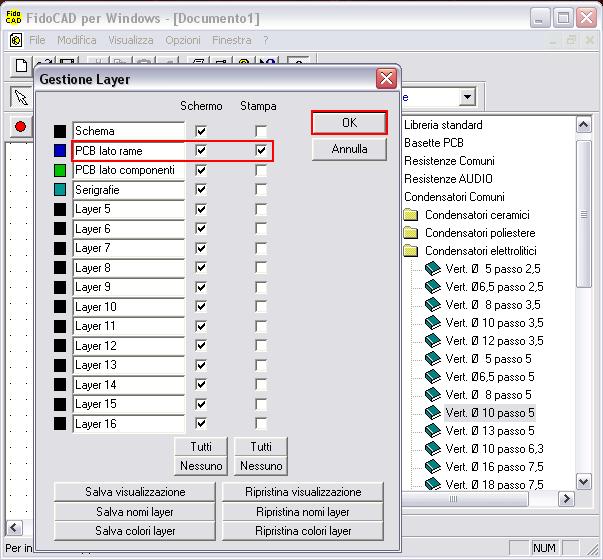Expand the Condensatori ceramici folder
The height and width of the screenshot is (560, 603).
(x=411, y=215)
